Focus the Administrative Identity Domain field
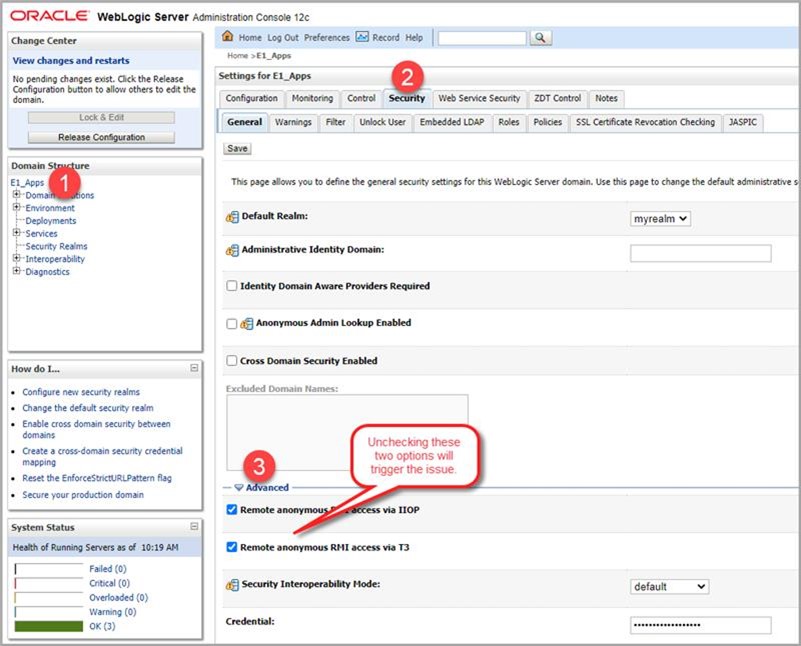The height and width of the screenshot is (646, 801). [x=700, y=253]
